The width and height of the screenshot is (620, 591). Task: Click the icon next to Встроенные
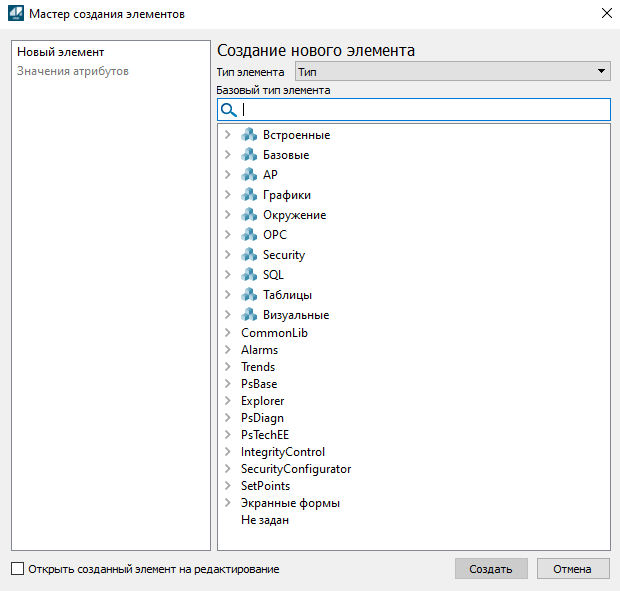pyautogui.click(x=249, y=135)
